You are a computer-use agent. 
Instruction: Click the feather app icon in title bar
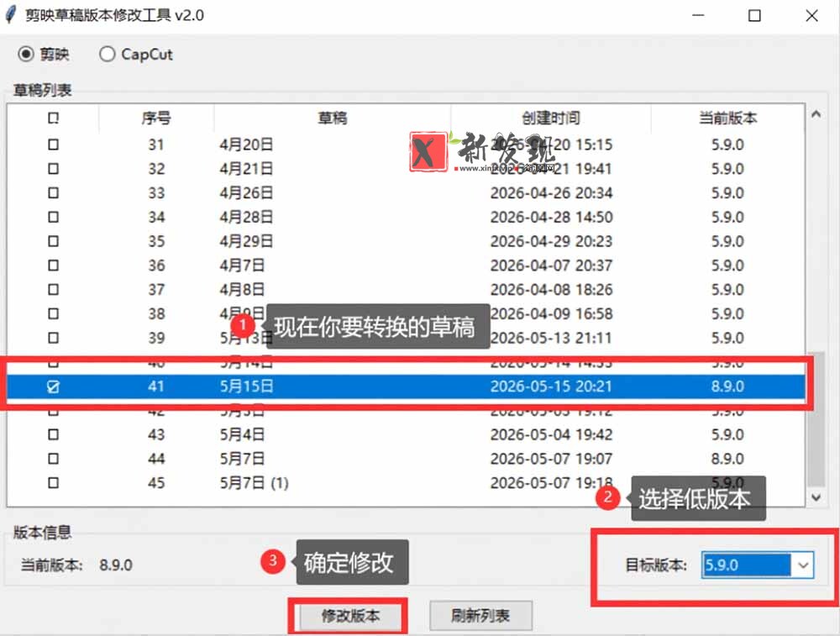point(11,14)
